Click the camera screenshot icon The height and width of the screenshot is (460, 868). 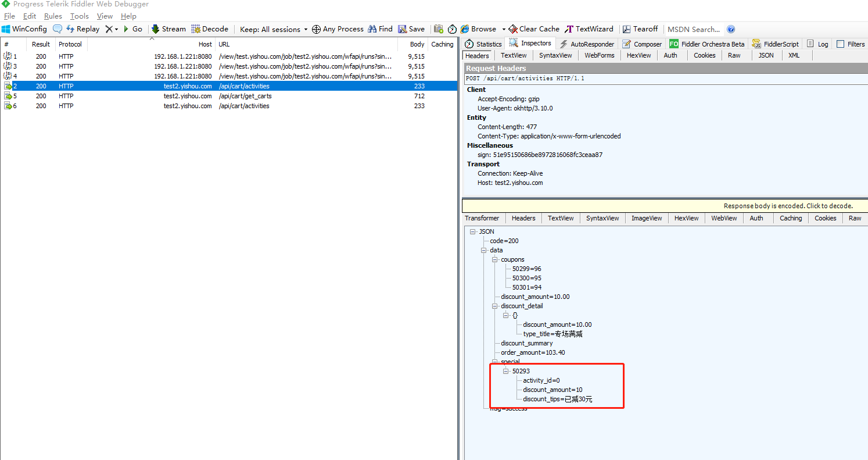click(439, 29)
